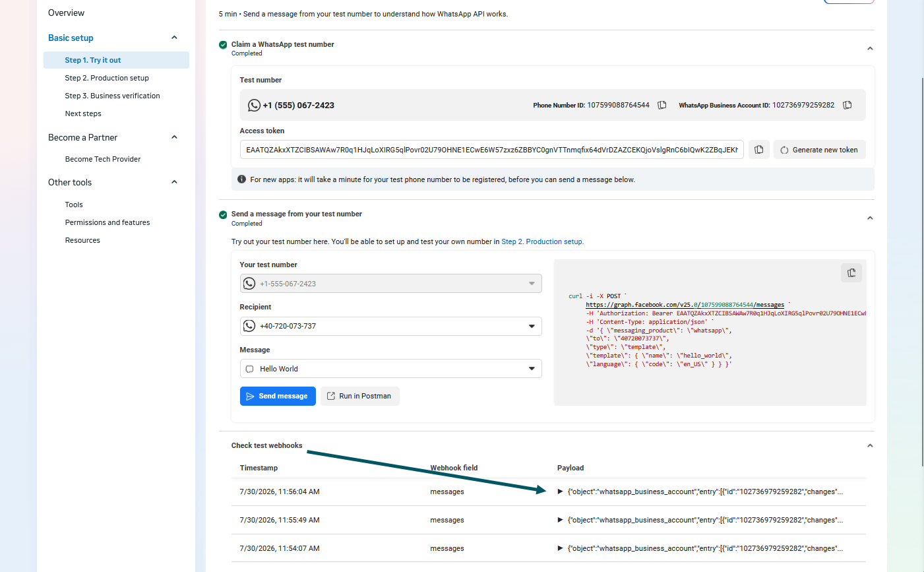924x572 pixels.
Task: Click the Business Account ID value 102736979259282
Action: click(x=803, y=105)
